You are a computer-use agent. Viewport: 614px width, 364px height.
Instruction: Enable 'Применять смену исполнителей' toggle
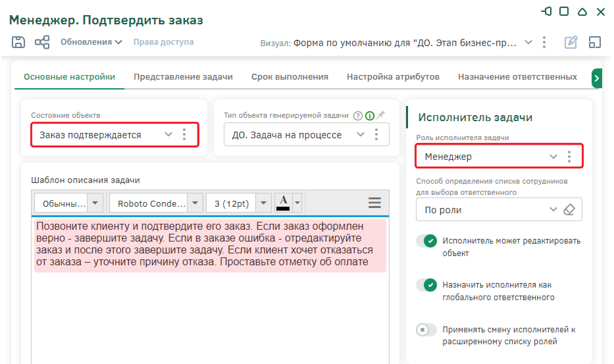(x=426, y=329)
